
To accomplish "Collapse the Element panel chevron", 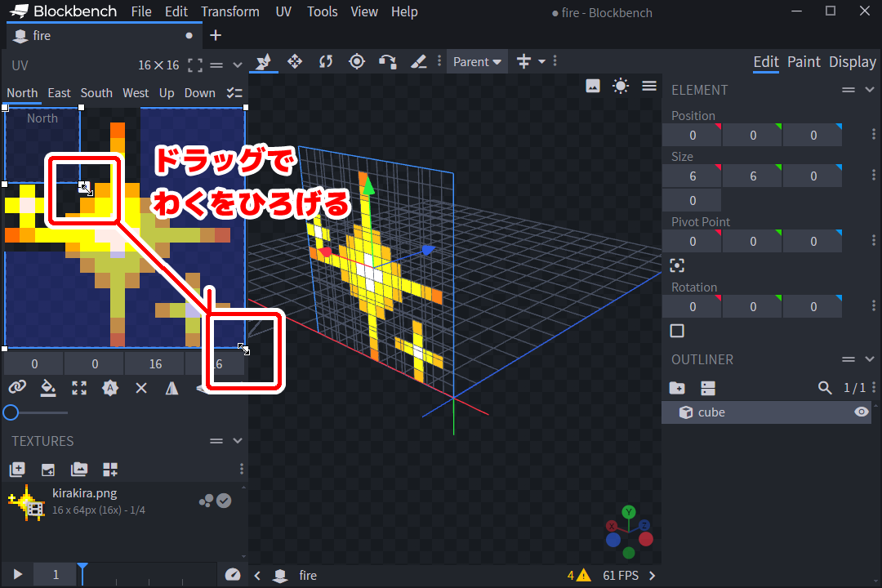I will point(870,90).
